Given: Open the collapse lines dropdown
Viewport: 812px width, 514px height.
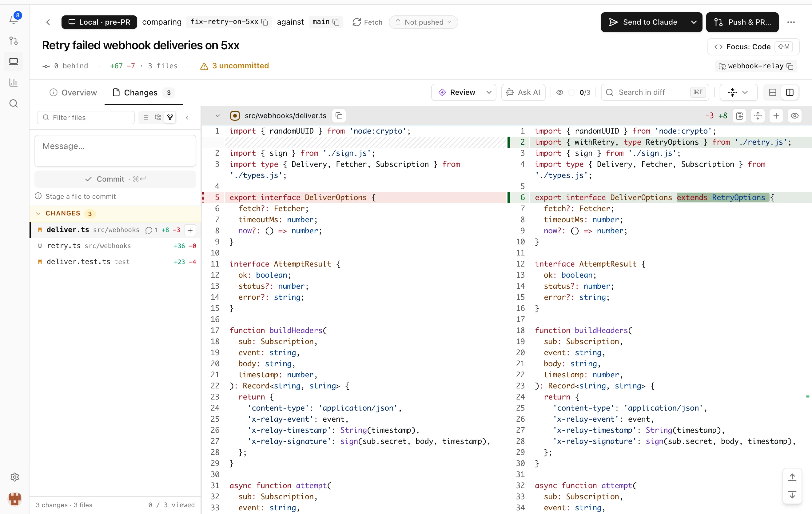Looking at the screenshot, I should [x=738, y=92].
